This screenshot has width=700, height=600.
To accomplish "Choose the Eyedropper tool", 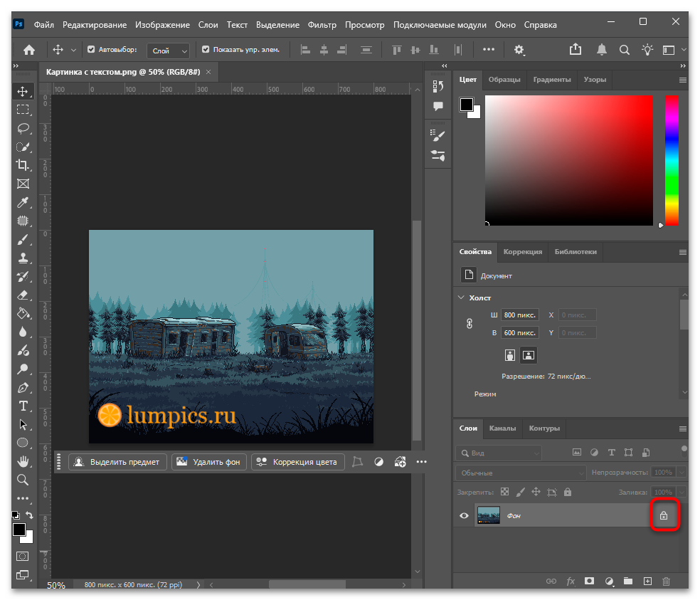I will (x=23, y=202).
